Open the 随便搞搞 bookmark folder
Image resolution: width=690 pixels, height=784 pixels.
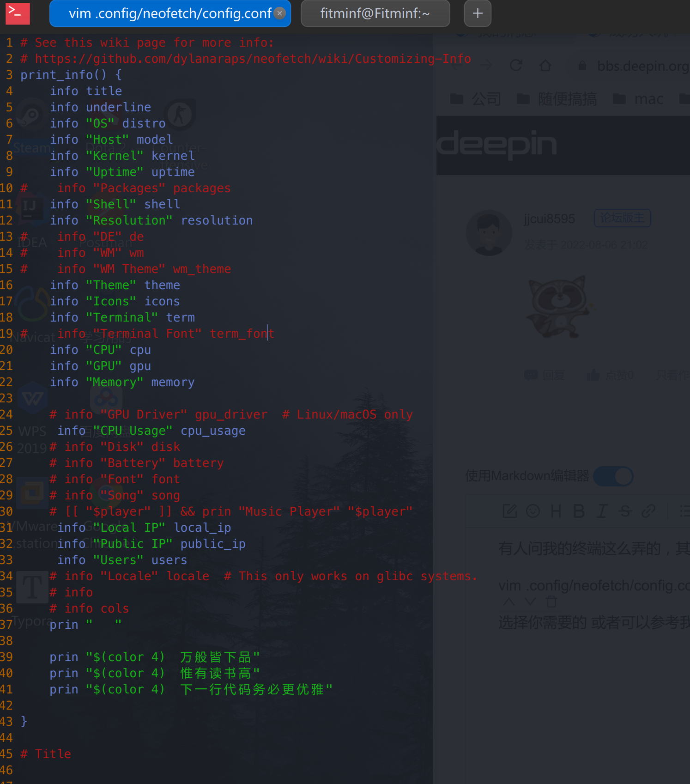[x=557, y=99]
